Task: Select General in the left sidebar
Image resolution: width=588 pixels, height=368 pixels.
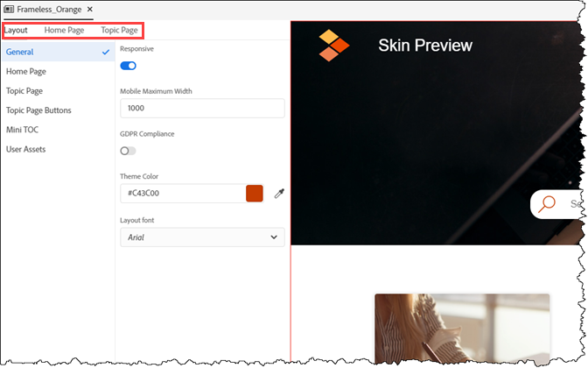Action: pyautogui.click(x=20, y=53)
